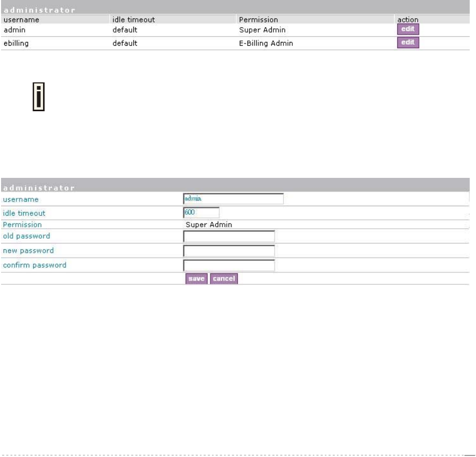Select the 'admin' username cell

click(15, 30)
